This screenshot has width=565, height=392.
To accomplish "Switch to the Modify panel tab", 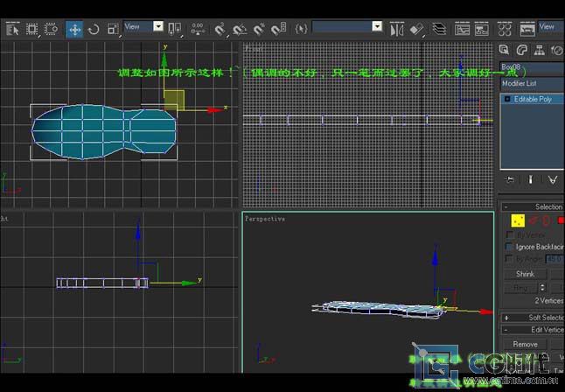I will tap(522, 50).
